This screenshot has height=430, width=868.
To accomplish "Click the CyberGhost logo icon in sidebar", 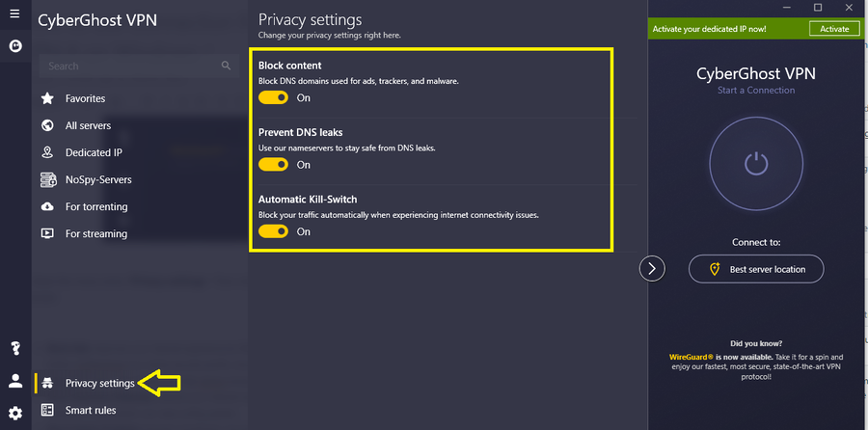I will click(x=15, y=45).
